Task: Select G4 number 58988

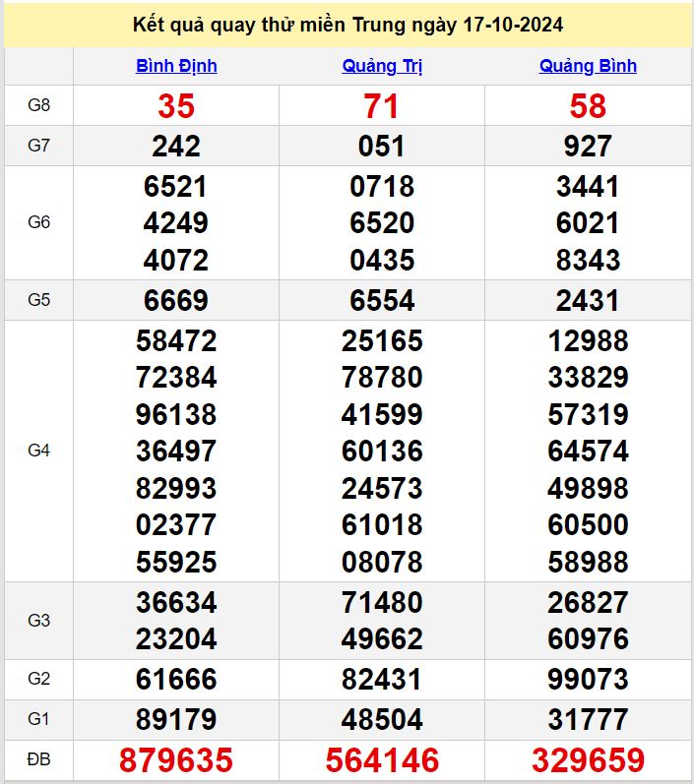Action: click(588, 562)
